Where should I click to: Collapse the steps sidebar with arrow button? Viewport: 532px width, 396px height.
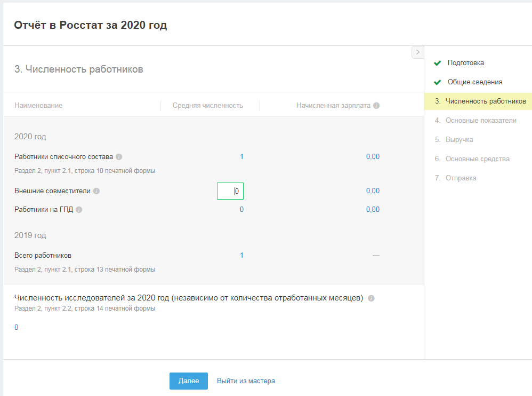tap(417, 52)
